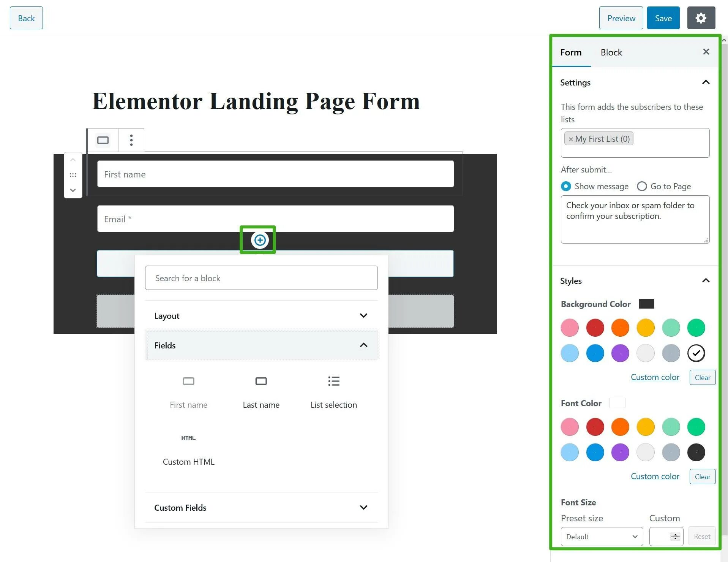Reset the font size
The image size is (728, 562).
(x=702, y=536)
